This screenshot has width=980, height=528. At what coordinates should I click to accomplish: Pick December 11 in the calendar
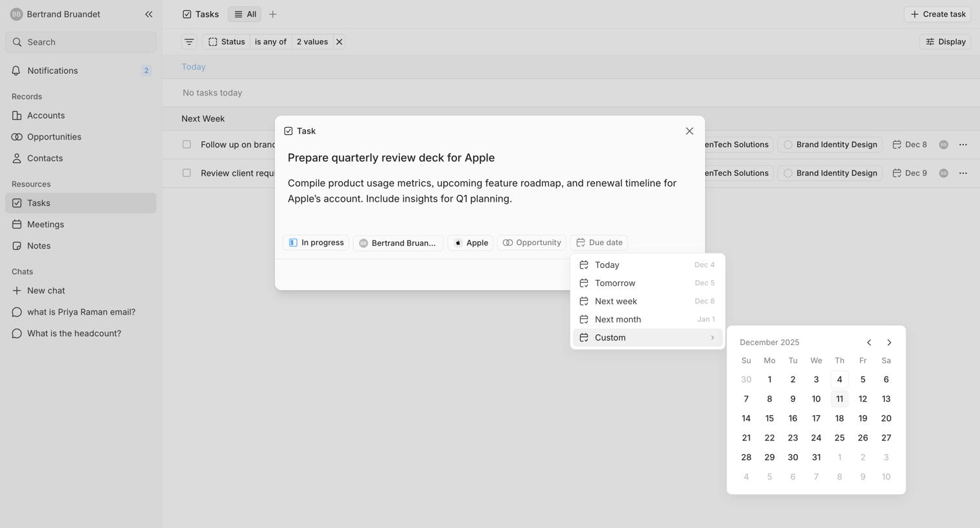(839, 399)
